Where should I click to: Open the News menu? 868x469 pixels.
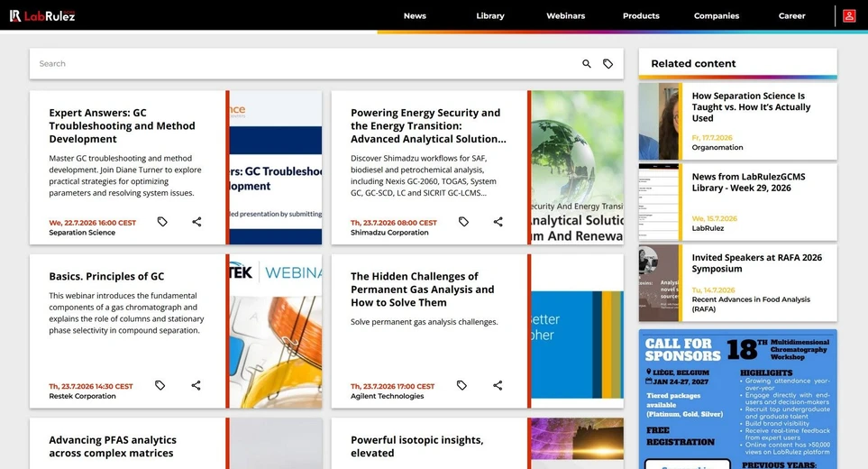[x=415, y=15]
